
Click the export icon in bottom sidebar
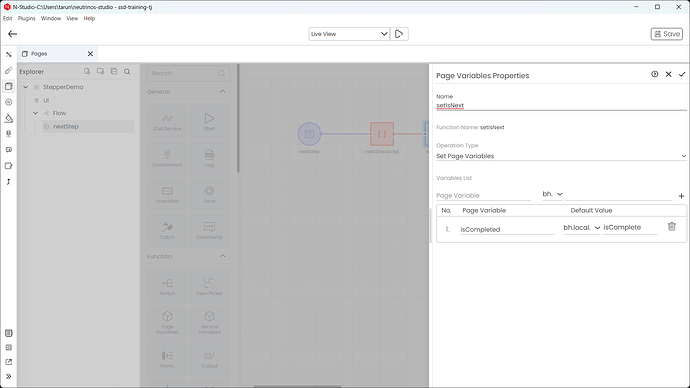pyautogui.click(x=9, y=362)
